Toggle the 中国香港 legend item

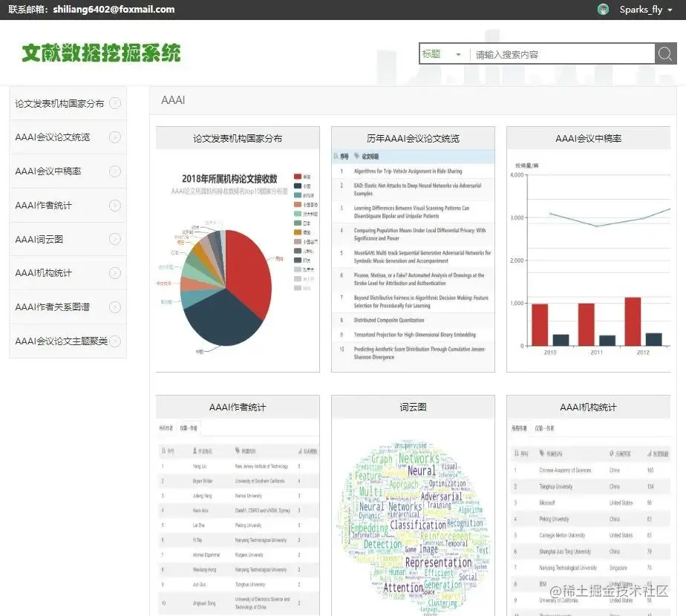[x=306, y=204]
